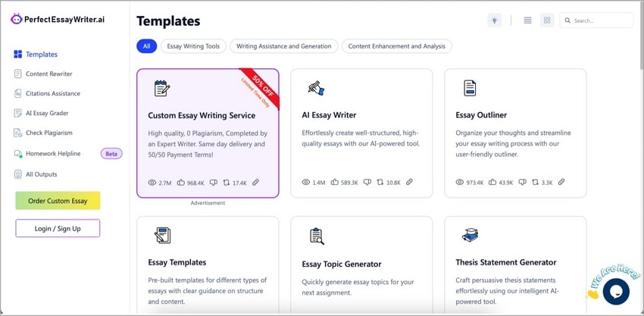Dislike the Essay Outliner card

pos(522,182)
